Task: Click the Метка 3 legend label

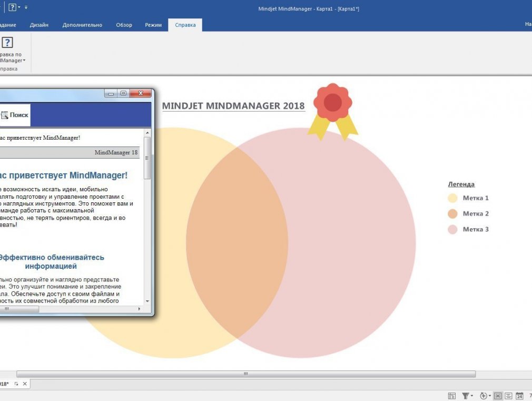Action: (x=476, y=229)
